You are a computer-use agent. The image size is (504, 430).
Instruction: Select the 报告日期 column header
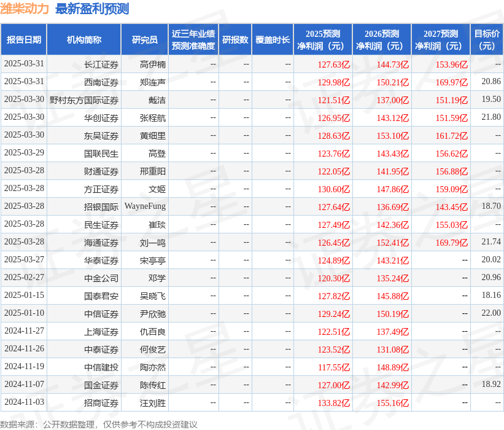pos(24,39)
